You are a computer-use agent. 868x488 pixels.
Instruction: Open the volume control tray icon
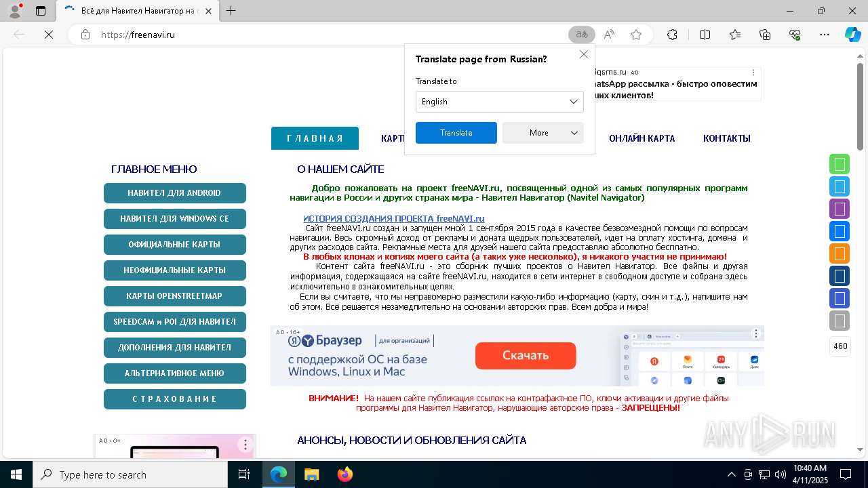(781, 474)
